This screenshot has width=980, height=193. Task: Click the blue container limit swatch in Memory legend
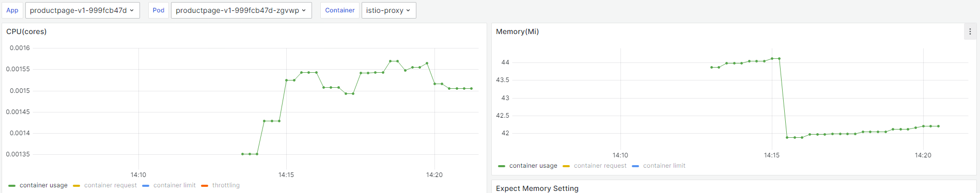tap(635, 166)
